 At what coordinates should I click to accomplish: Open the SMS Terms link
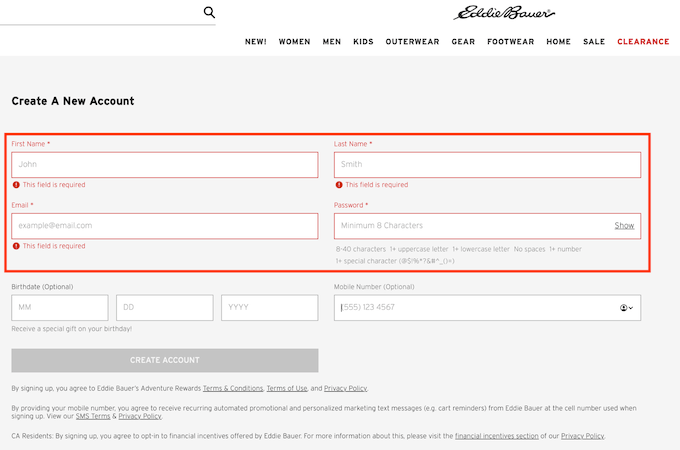click(x=93, y=416)
